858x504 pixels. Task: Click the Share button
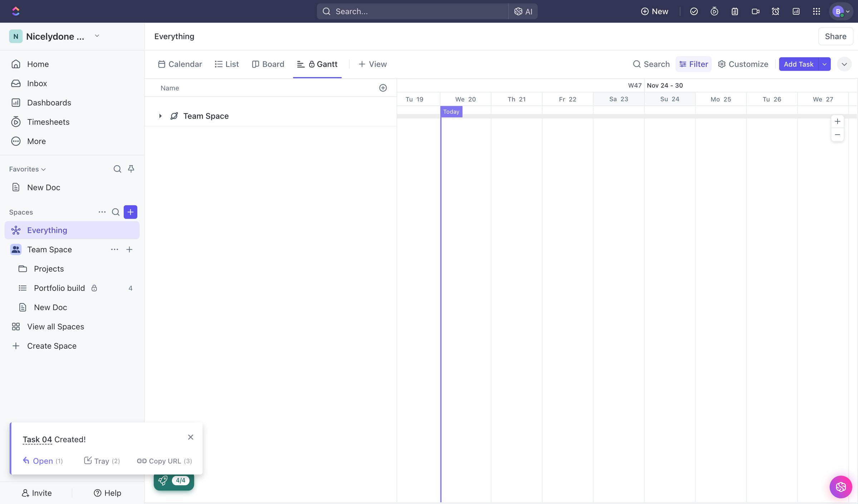[835, 36]
